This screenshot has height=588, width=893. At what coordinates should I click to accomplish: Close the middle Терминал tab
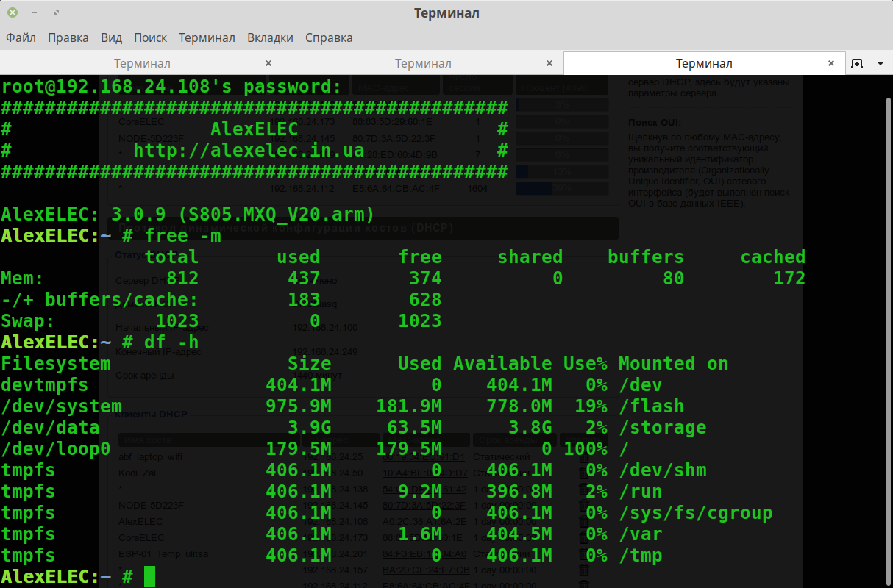(549, 63)
